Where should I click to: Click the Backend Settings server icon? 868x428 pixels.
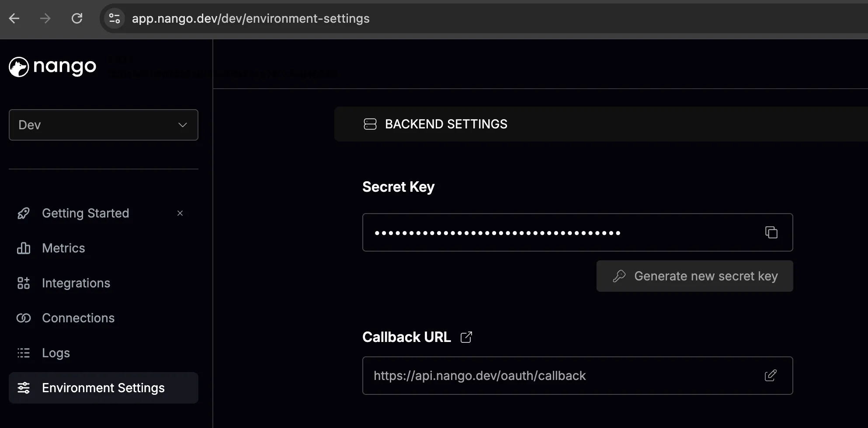[370, 124]
